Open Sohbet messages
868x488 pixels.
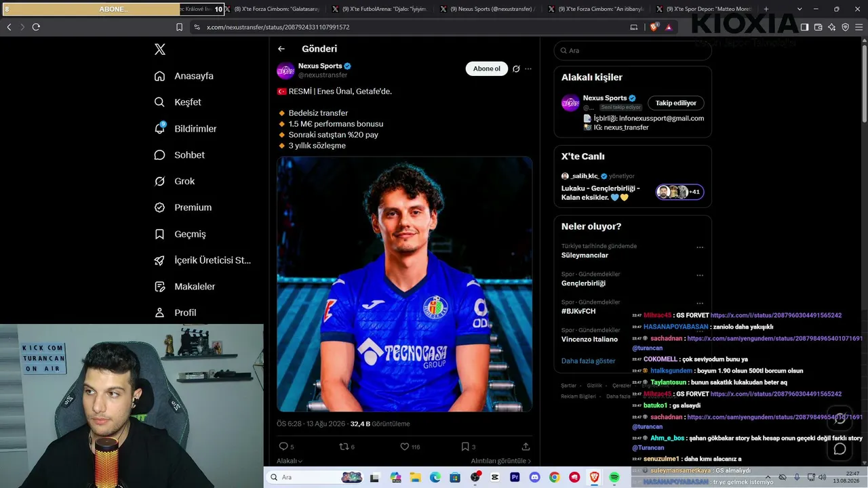pyautogui.click(x=180, y=155)
